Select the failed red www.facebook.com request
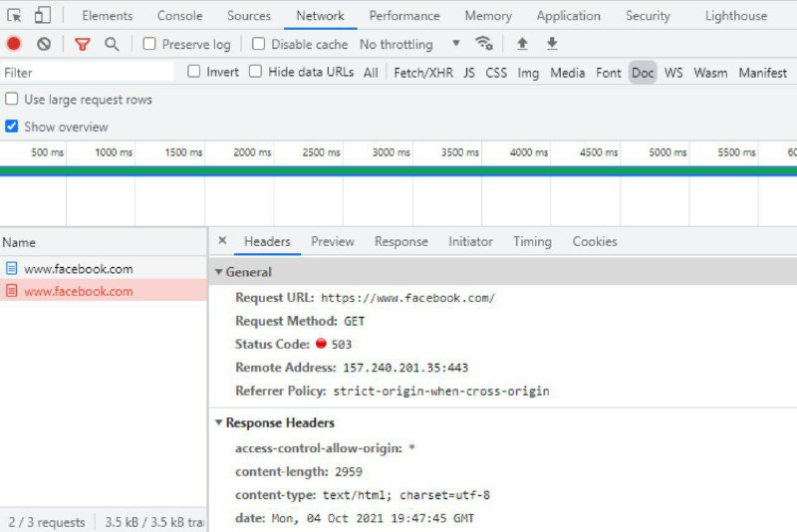This screenshot has height=532, width=797. tap(104, 291)
